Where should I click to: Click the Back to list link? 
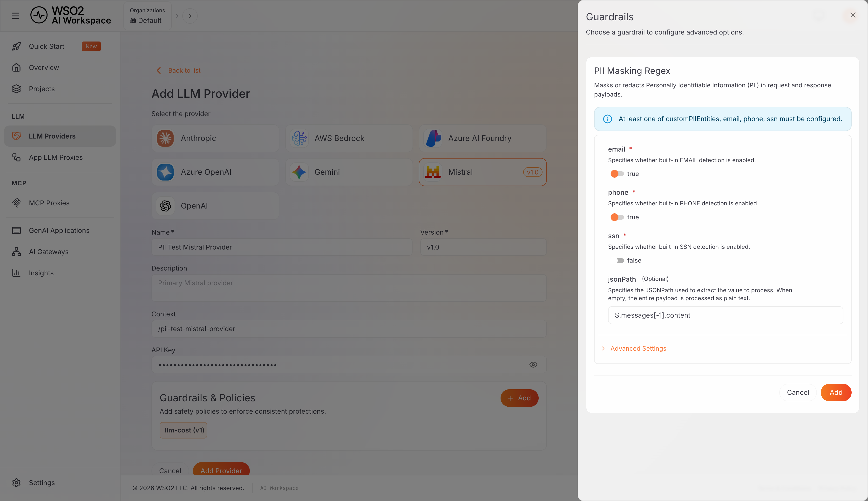coord(184,70)
